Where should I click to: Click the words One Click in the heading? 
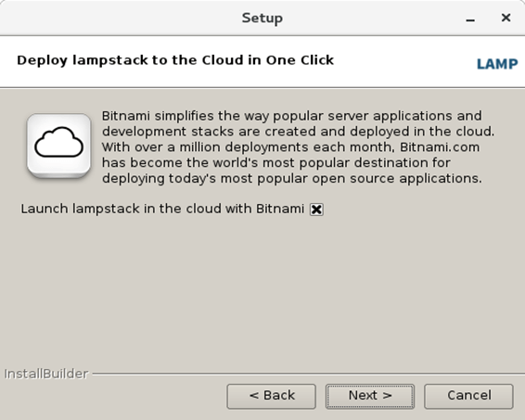300,60
